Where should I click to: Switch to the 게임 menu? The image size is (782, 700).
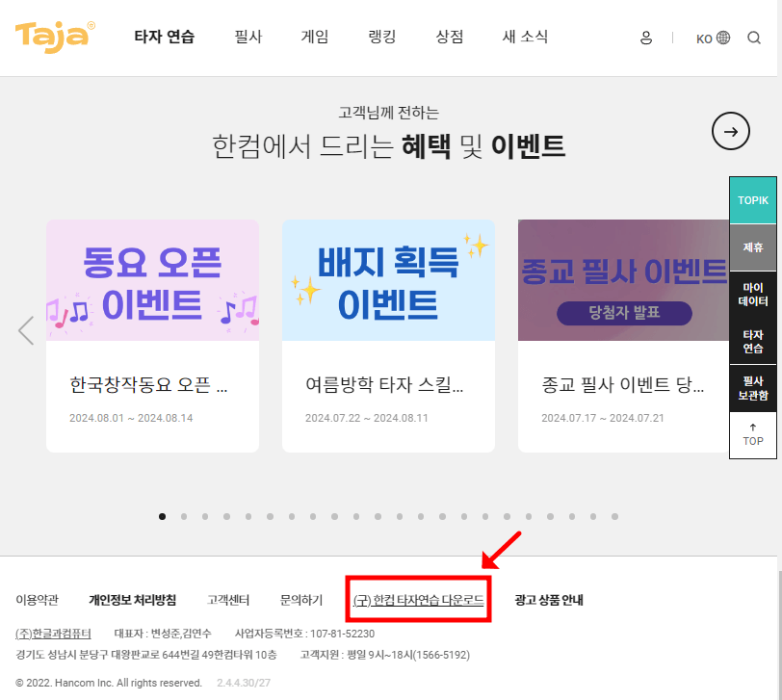coord(315,37)
